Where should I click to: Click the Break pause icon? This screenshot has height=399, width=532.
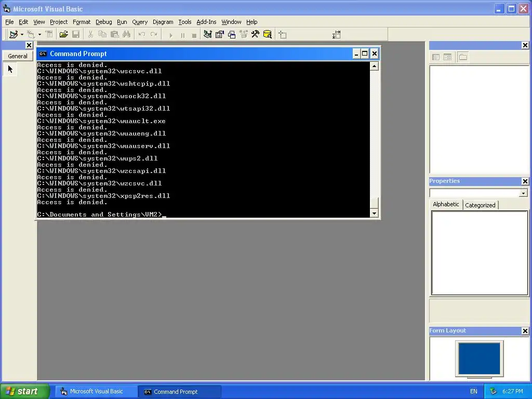point(182,35)
